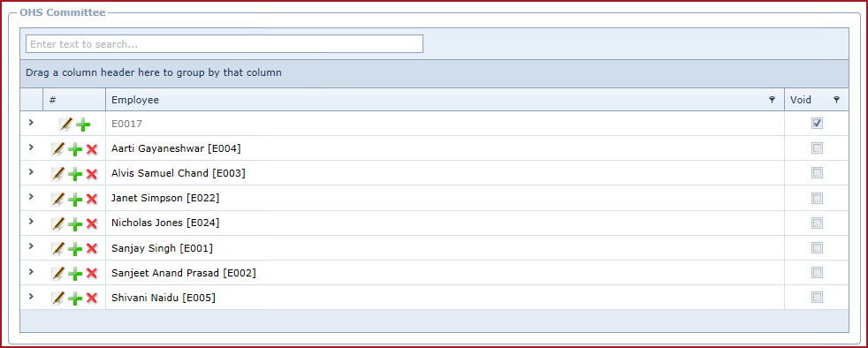
Task: Uncheck the Void checkbox for E0017
Action: click(817, 124)
